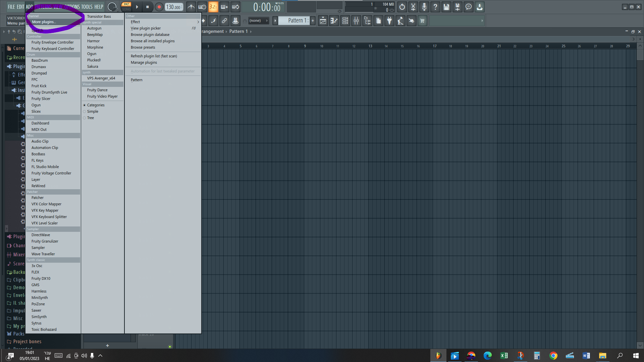Open the help question mark icon
Image resolution: width=644 pixels, height=362 pixels.
[x=435, y=7]
